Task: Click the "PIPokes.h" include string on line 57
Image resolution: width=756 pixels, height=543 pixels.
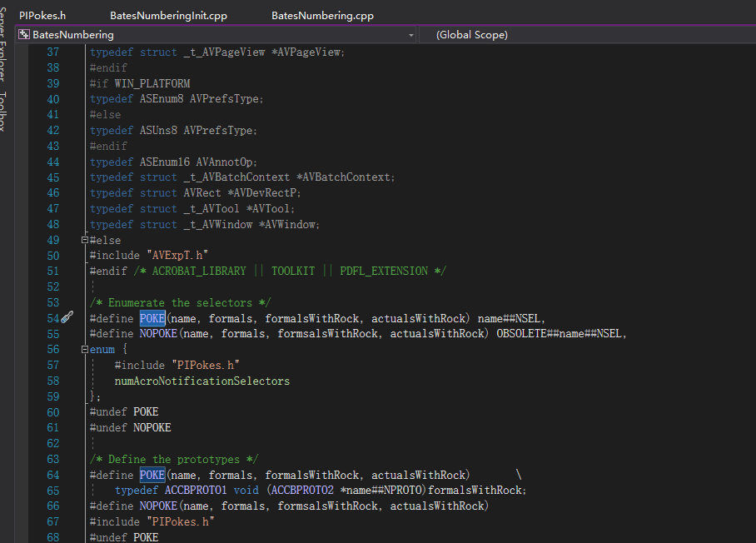Action: [x=206, y=365]
